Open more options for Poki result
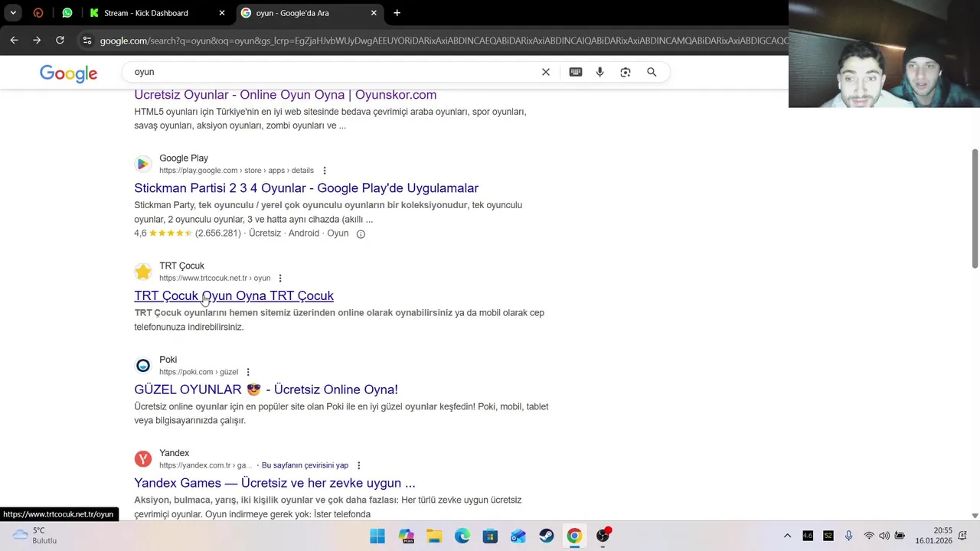980x551 pixels. point(248,373)
